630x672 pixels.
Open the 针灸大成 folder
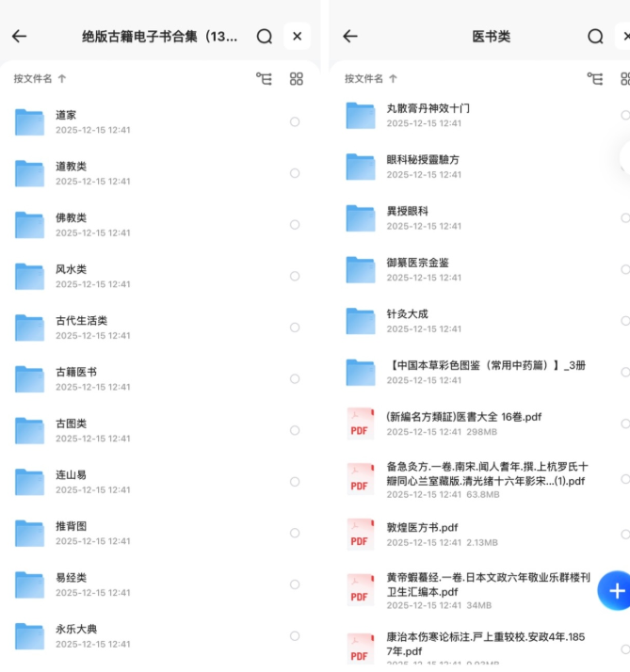point(407,313)
